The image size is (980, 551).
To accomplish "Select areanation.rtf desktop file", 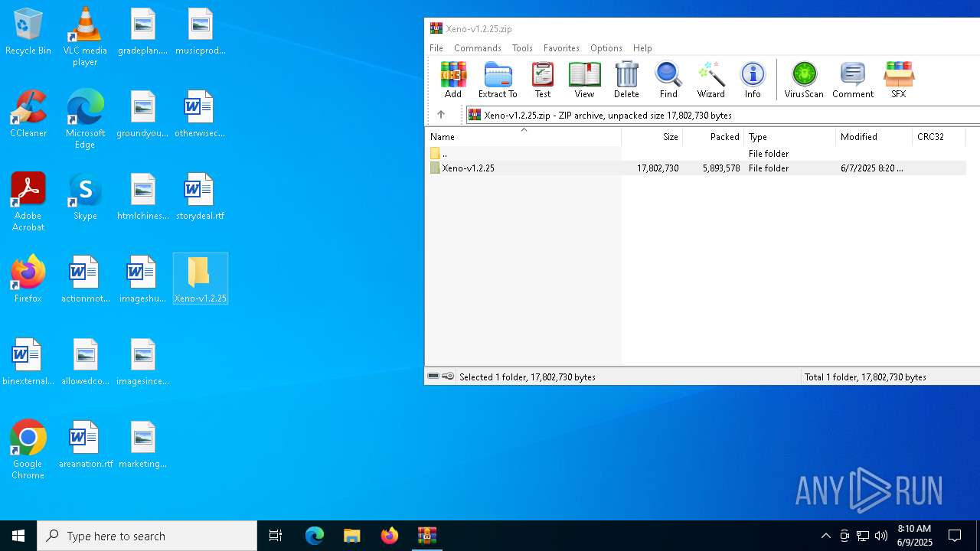I will (x=86, y=445).
